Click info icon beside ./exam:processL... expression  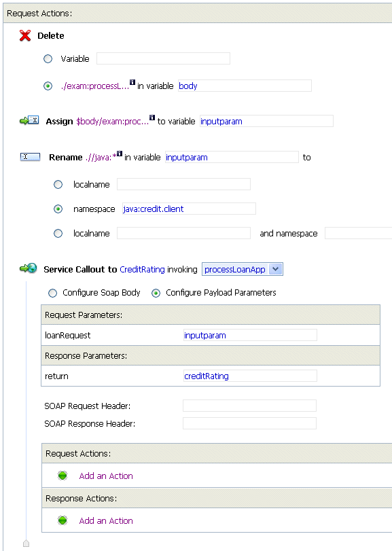pos(132,82)
